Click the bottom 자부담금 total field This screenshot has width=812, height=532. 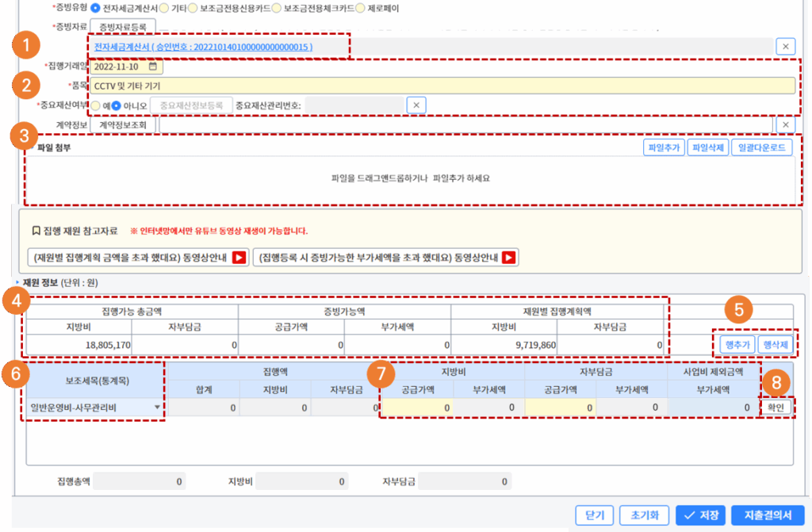(x=465, y=482)
